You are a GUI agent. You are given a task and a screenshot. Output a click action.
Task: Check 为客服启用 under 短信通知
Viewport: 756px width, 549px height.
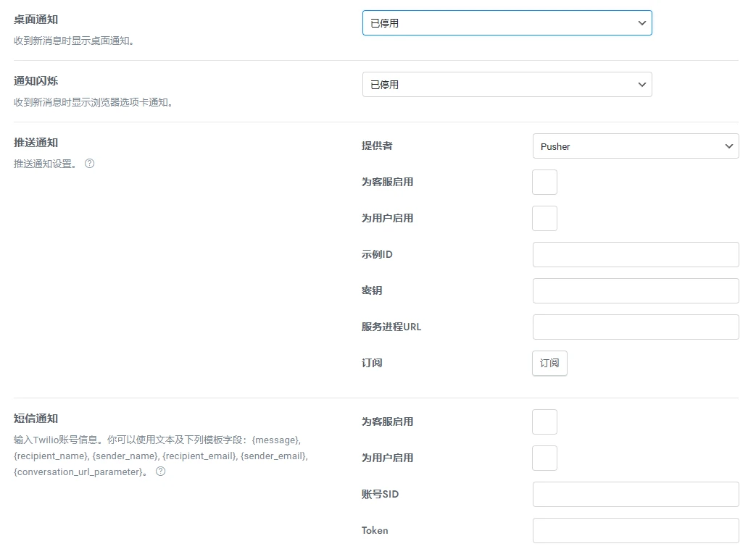point(544,422)
